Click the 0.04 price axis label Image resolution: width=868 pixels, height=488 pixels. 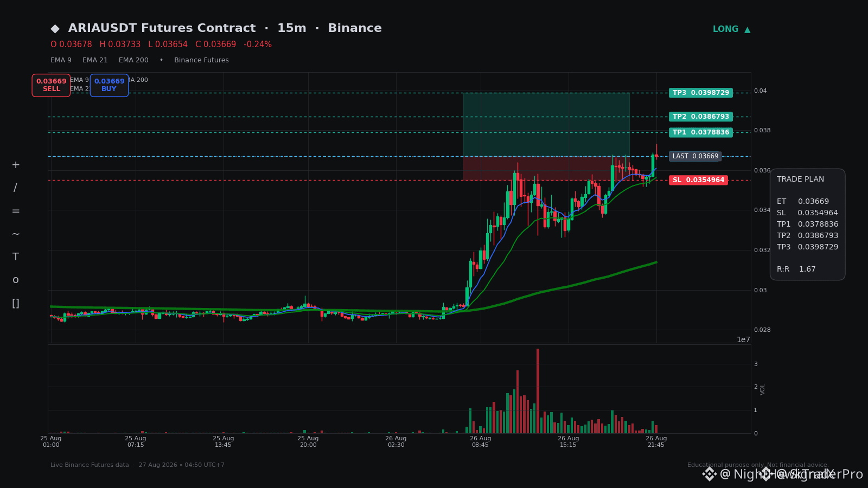point(761,91)
